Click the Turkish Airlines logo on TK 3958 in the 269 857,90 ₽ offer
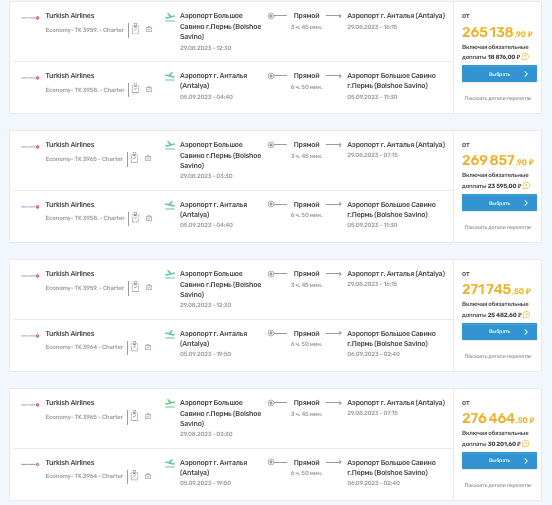Image resolution: width=552 pixels, height=505 pixels. (30, 206)
